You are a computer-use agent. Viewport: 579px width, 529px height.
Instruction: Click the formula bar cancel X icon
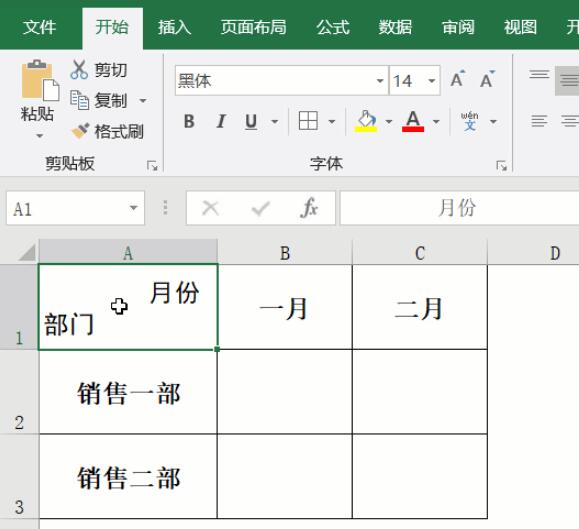coord(211,208)
